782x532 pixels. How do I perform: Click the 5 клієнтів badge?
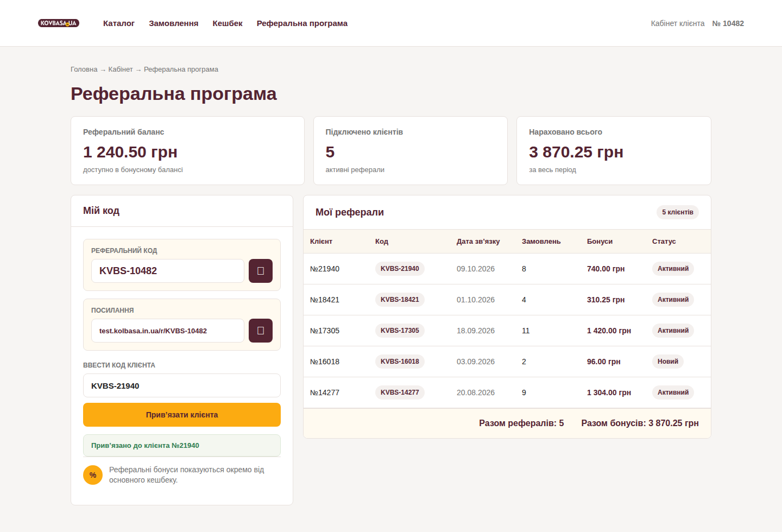click(678, 212)
